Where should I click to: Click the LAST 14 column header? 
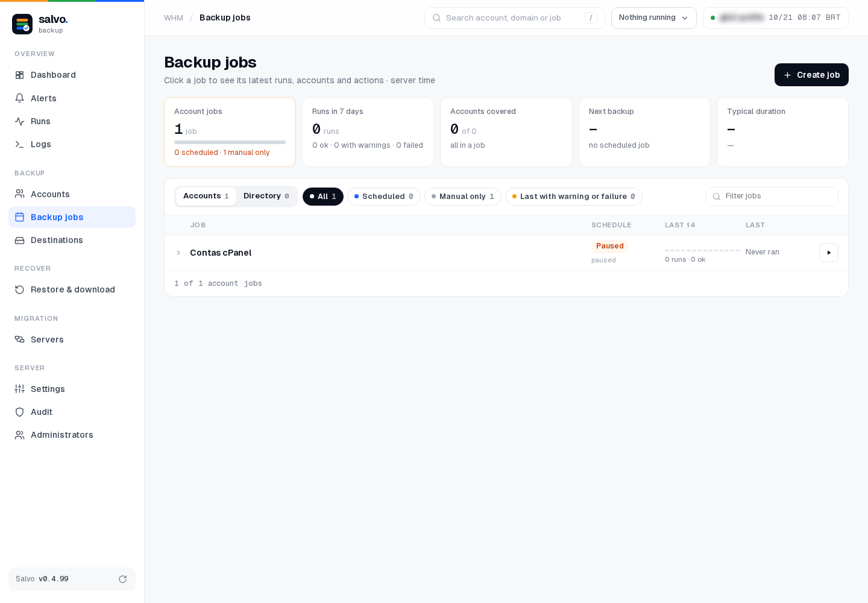[x=680, y=225]
